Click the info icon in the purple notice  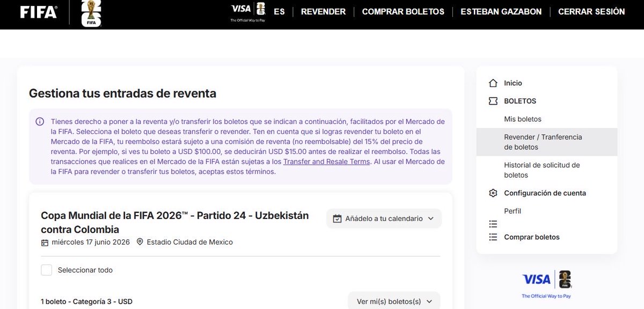point(40,122)
